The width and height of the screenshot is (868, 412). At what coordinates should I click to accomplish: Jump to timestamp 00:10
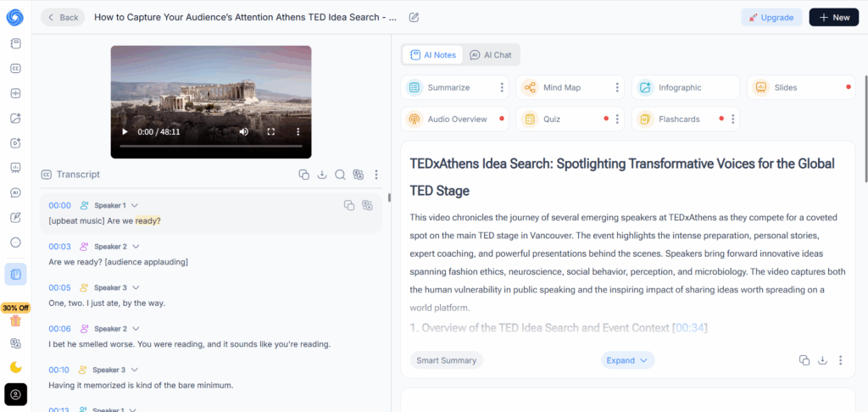[x=58, y=370]
